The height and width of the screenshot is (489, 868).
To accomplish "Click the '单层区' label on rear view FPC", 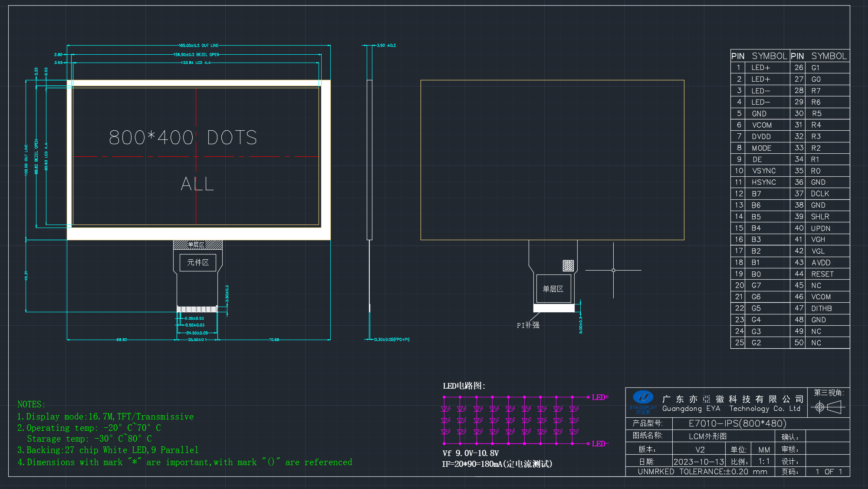I will [553, 289].
